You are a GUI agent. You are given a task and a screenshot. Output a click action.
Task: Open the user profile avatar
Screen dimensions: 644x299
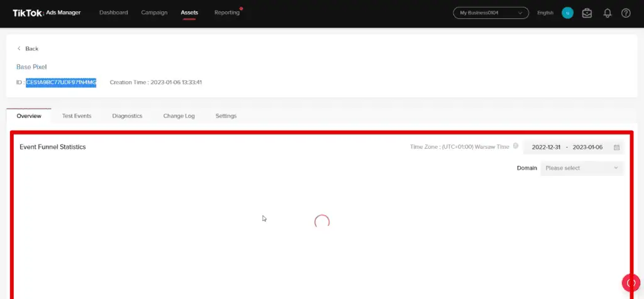(x=567, y=13)
